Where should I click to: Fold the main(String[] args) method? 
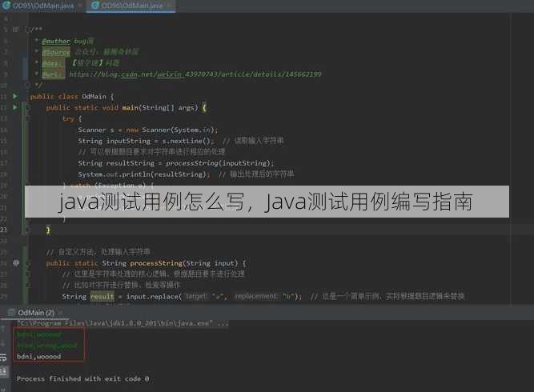(27, 107)
